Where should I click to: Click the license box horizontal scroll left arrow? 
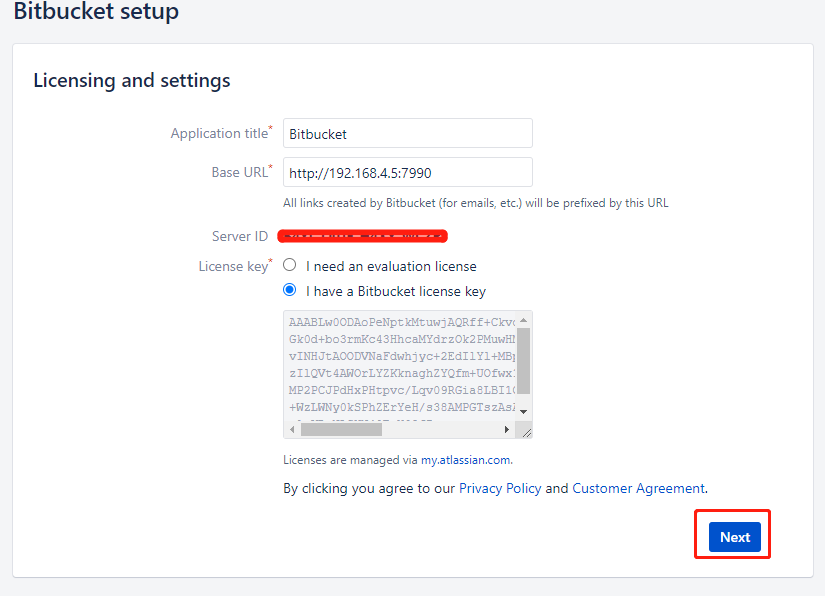[x=292, y=430]
